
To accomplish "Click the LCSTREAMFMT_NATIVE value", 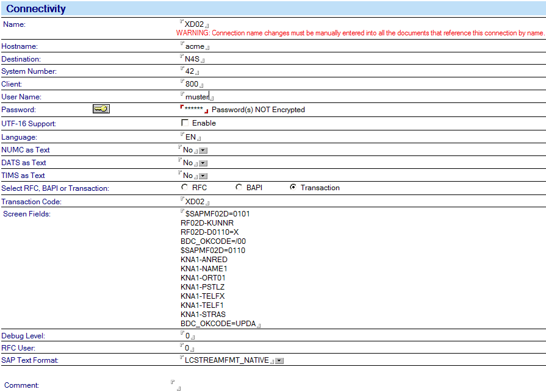I will [227, 360].
